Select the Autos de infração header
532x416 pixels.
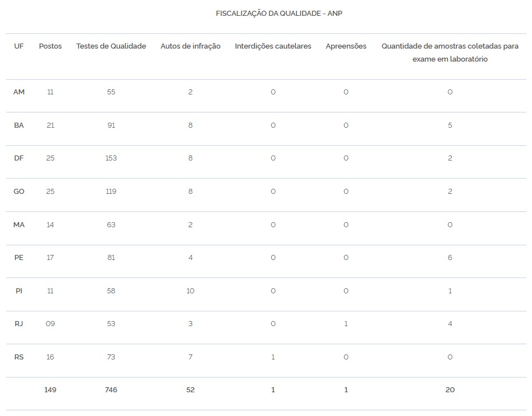pyautogui.click(x=190, y=46)
